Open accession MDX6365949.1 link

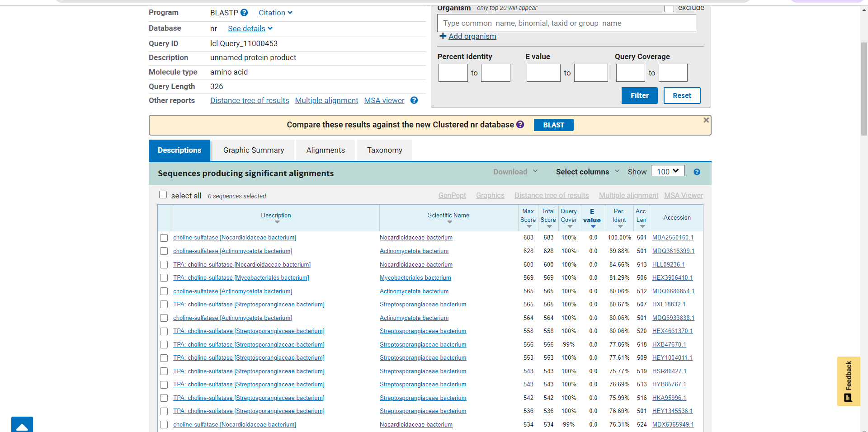click(x=673, y=425)
